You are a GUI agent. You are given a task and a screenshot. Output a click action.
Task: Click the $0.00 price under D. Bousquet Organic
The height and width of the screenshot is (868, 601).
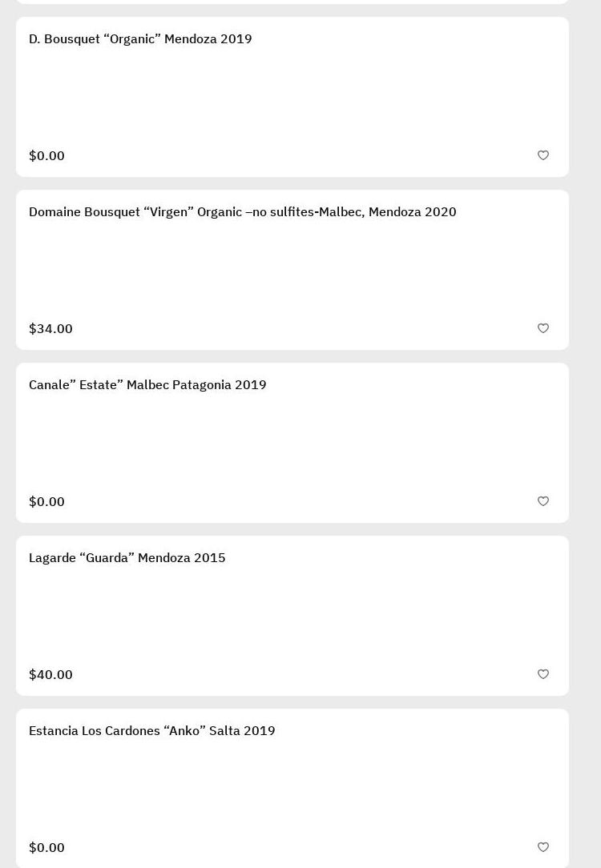[46, 155]
